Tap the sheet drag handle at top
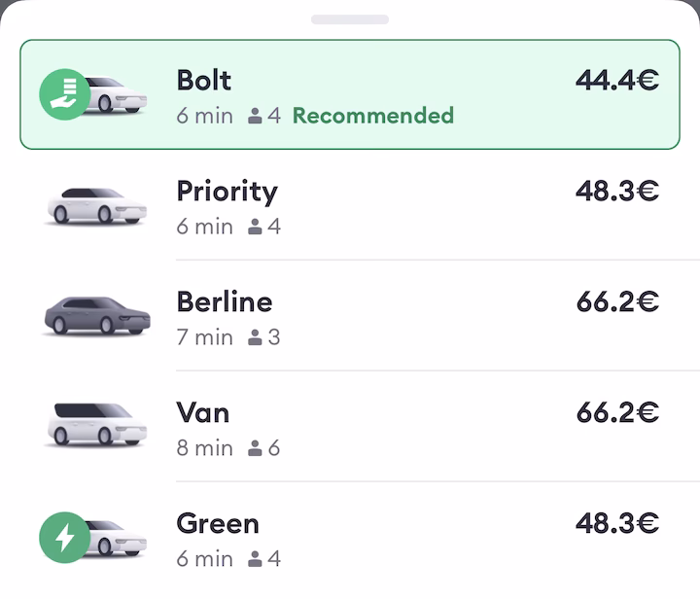The width and height of the screenshot is (700, 599). coord(350,19)
